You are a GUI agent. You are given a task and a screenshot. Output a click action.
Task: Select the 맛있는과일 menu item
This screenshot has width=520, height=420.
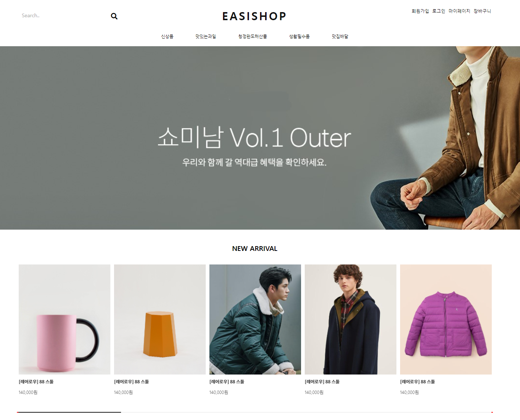tap(206, 36)
